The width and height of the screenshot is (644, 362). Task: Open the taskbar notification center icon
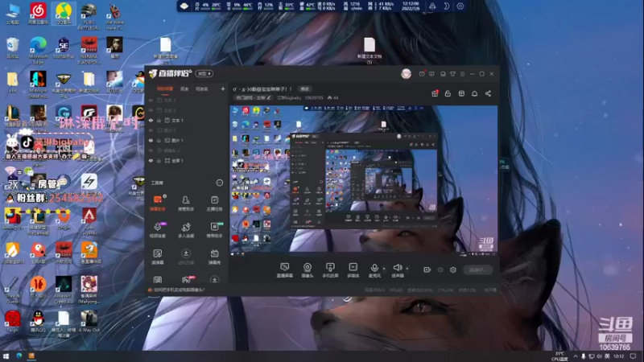click(x=633, y=356)
